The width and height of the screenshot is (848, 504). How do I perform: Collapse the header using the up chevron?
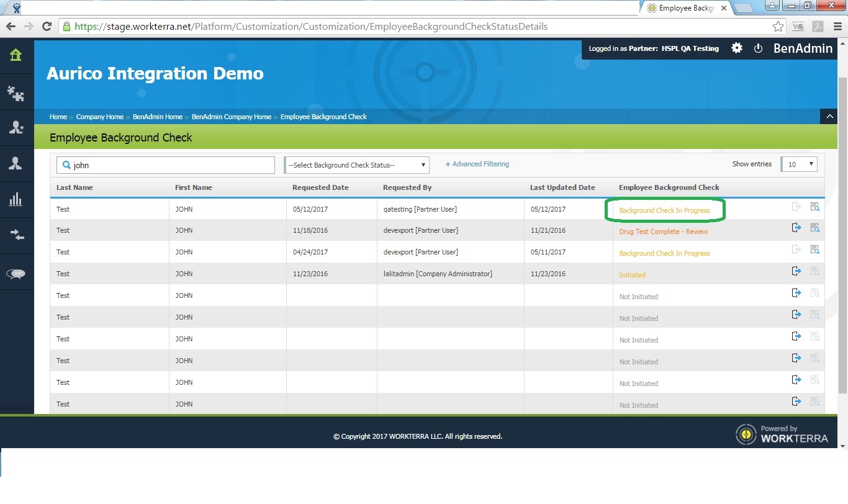(x=829, y=116)
